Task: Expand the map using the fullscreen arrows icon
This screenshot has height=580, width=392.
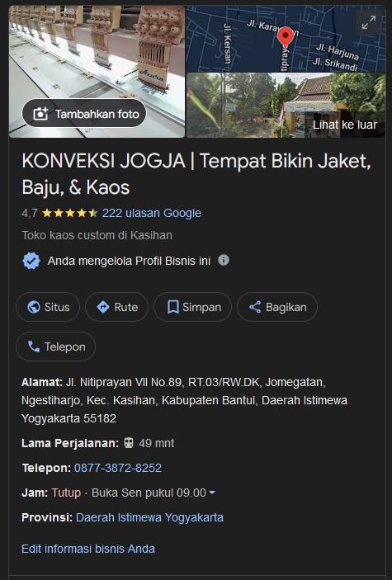Action: (x=369, y=22)
